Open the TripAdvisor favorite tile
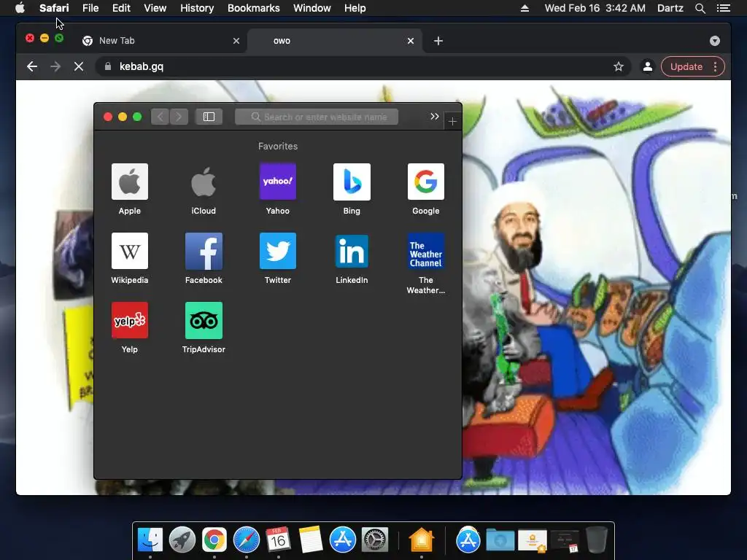Screen dimensions: 747x560 (204, 320)
